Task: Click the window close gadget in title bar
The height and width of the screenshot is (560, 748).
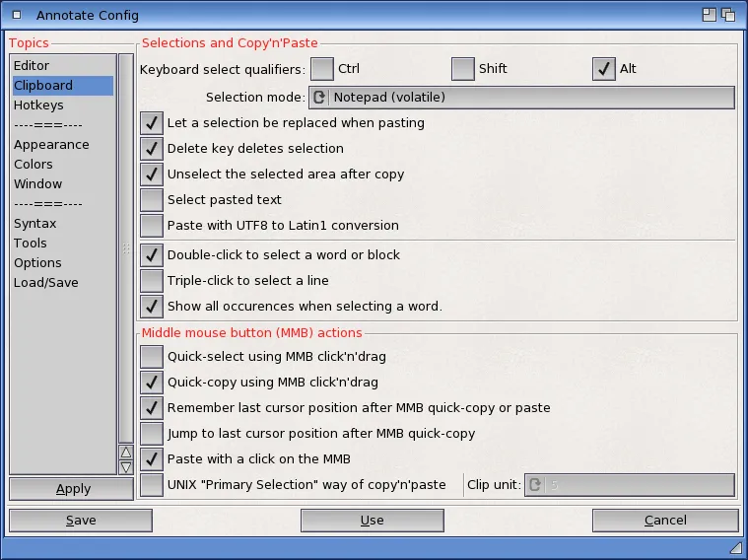Action: pos(17,15)
